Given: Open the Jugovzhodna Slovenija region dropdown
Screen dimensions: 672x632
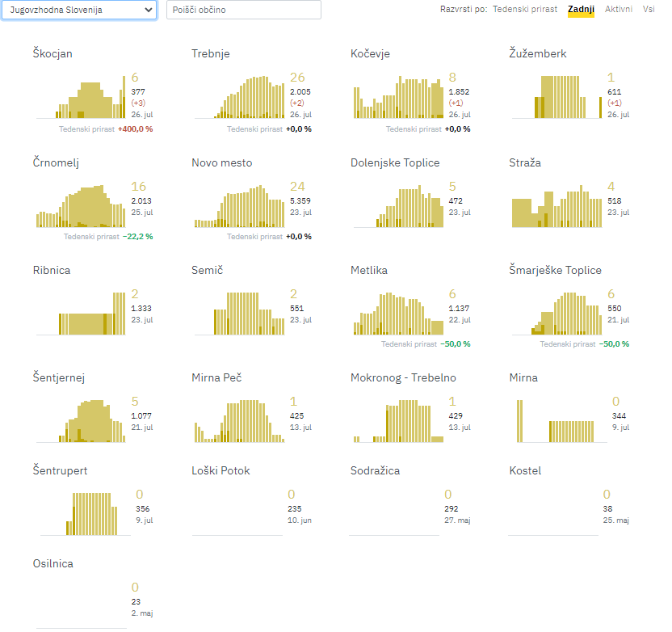Looking at the screenshot, I should (x=79, y=10).
